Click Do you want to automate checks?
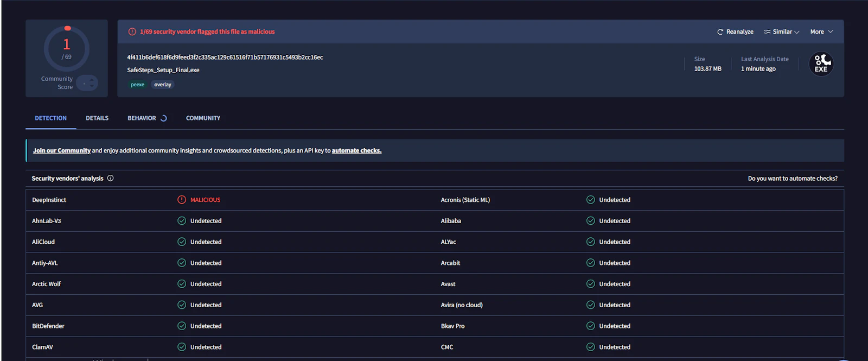 [x=793, y=179]
